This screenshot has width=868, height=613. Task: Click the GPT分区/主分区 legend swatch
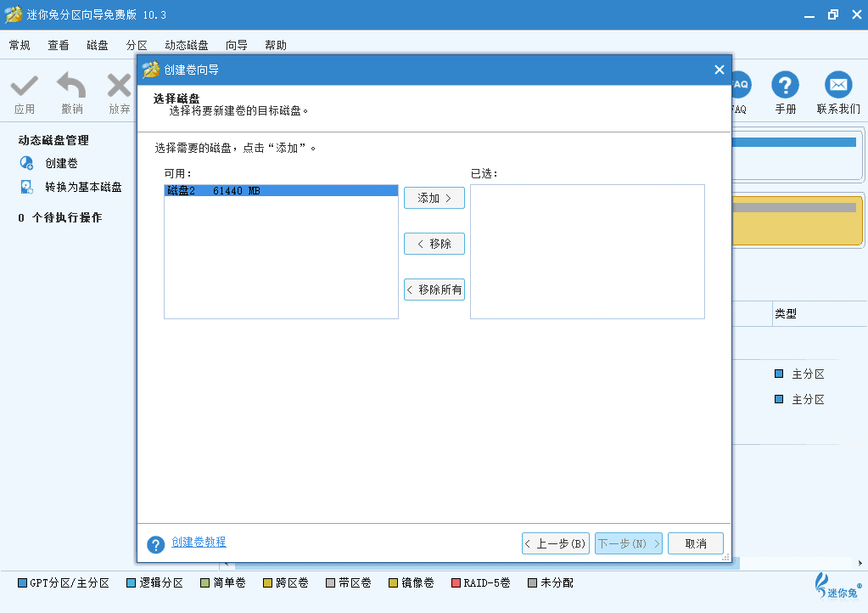click(22, 582)
